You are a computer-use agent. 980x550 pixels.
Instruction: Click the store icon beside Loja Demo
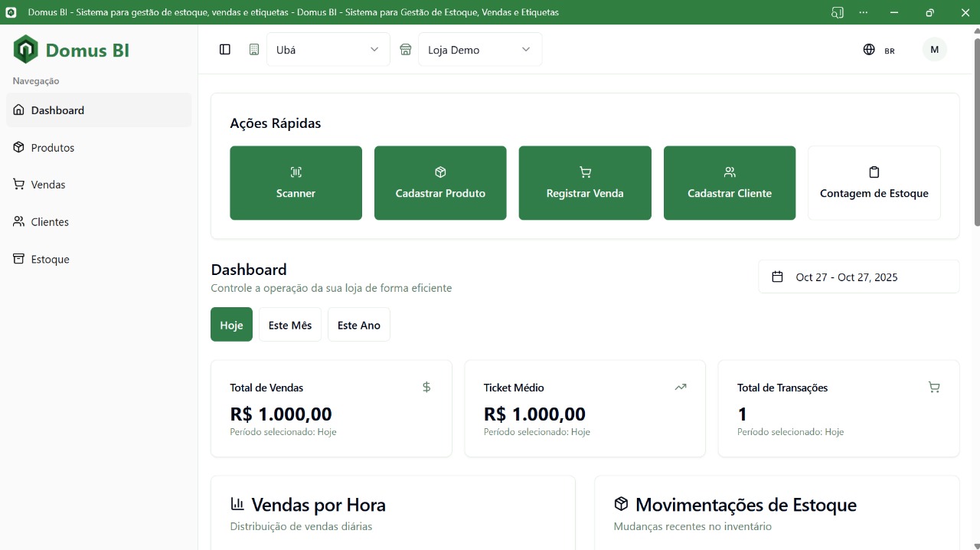(x=406, y=50)
